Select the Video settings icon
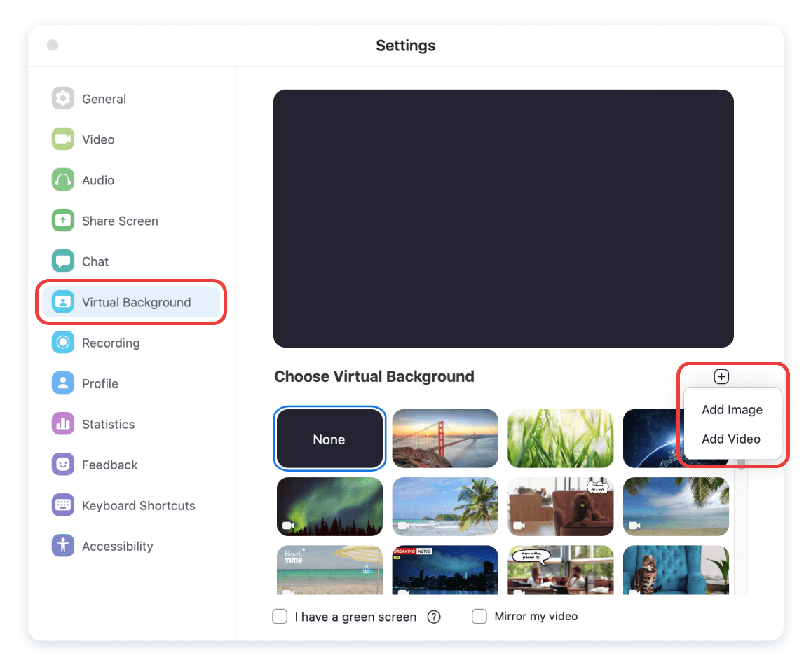811x672 pixels. [x=62, y=139]
